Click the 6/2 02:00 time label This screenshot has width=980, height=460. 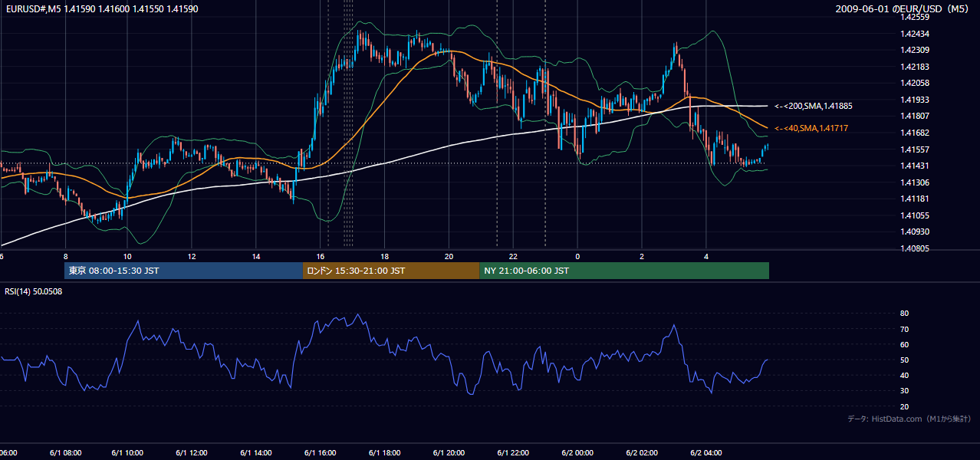coord(642,453)
